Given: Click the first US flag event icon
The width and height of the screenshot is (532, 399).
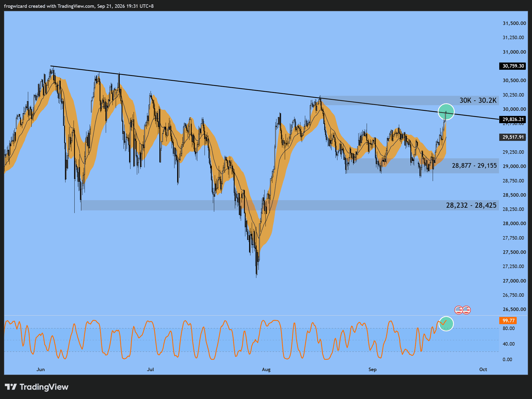Looking at the screenshot, I should click(x=458, y=310).
